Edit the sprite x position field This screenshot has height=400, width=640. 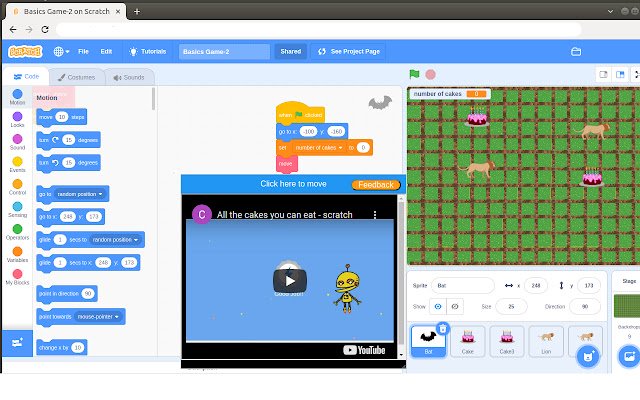[x=536, y=285]
